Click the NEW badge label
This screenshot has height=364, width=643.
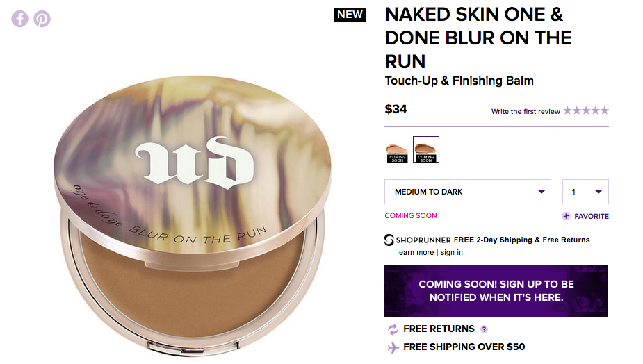[350, 15]
